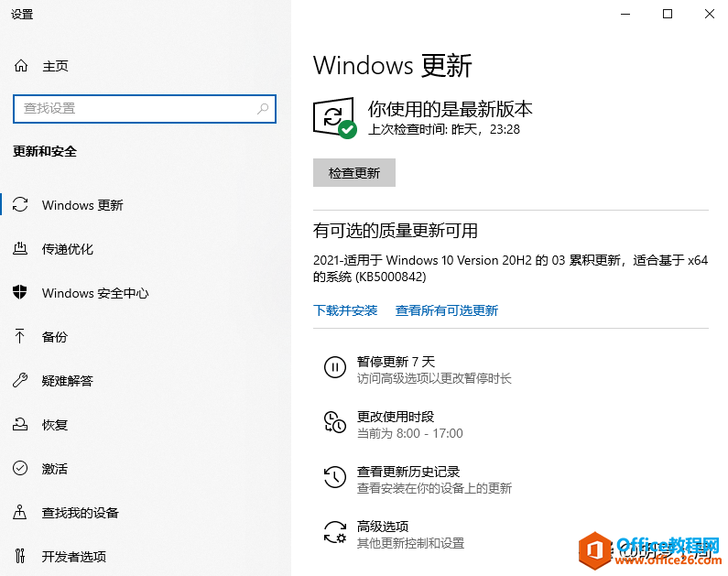Click the home house icon

(21, 66)
